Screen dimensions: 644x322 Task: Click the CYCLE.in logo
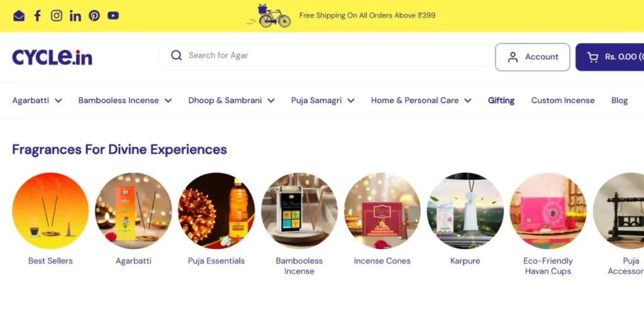coord(52,57)
